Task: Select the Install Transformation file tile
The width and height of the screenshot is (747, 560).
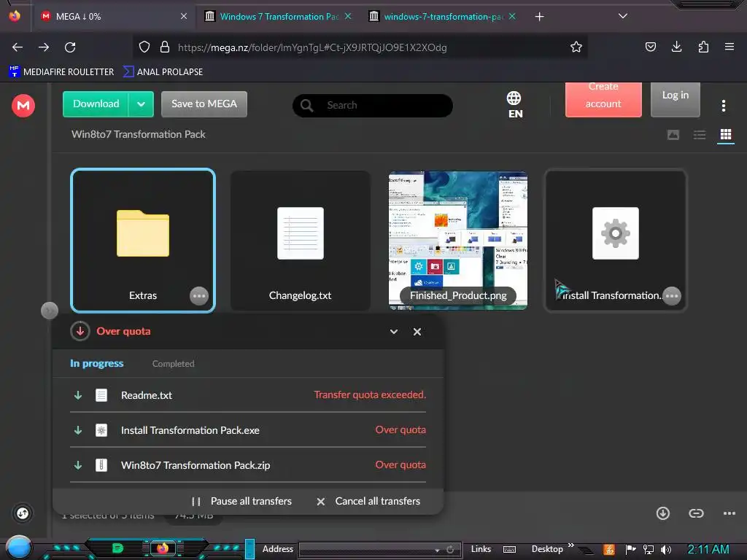Action: tap(616, 241)
